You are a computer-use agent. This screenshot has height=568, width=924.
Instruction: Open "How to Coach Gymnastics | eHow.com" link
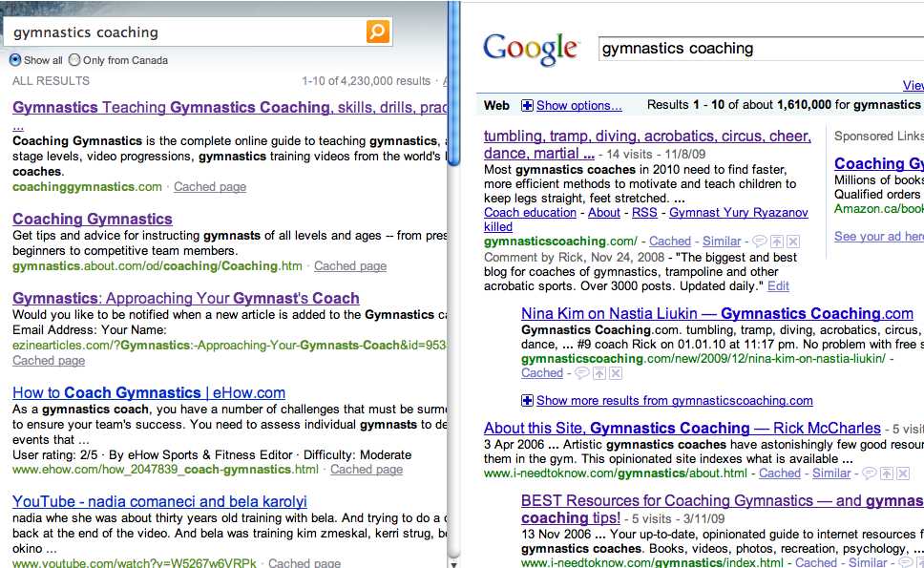click(x=149, y=392)
